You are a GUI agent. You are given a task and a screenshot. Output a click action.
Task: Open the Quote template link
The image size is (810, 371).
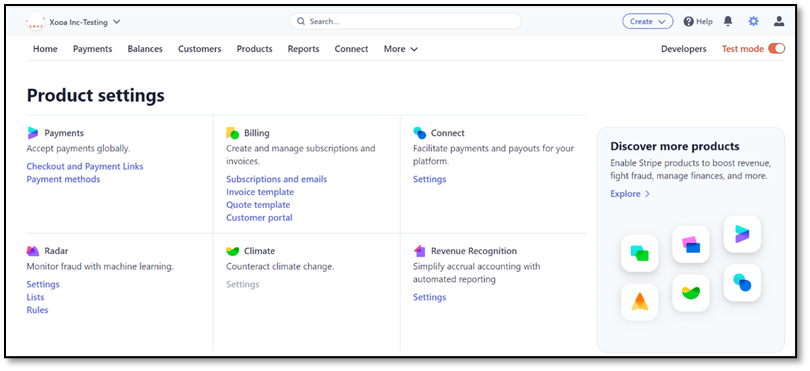(x=258, y=205)
